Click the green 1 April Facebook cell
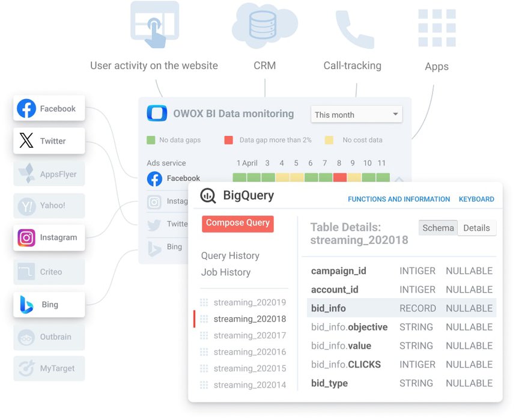516x420 pixels. 239,178
